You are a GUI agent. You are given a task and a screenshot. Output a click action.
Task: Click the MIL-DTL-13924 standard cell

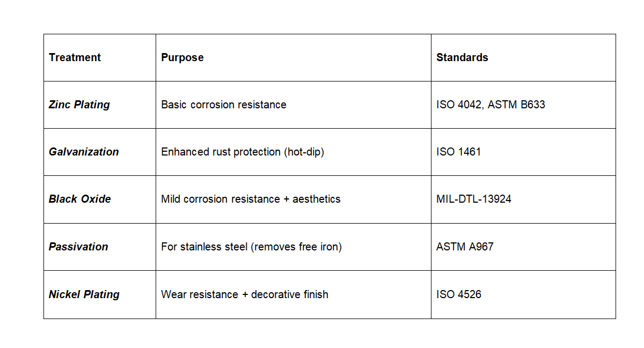[x=523, y=199]
